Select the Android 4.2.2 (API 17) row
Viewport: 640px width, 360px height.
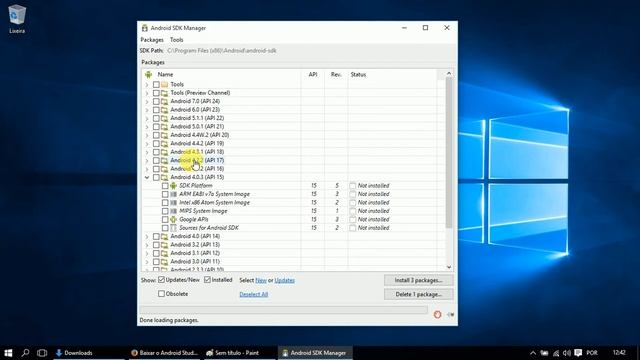click(x=197, y=160)
